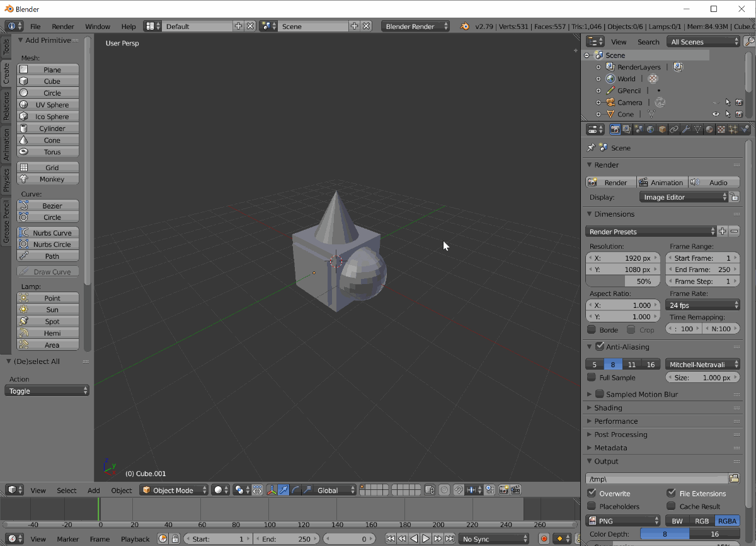Enable Sampled Motion Blur checkbox
Image resolution: width=756 pixels, height=546 pixels.
pyautogui.click(x=599, y=394)
